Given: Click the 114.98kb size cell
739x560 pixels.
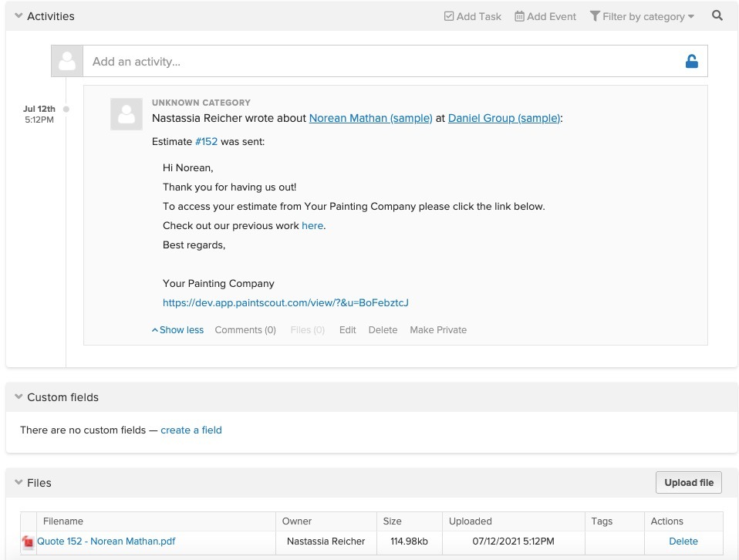Looking at the screenshot, I should click(x=409, y=541).
